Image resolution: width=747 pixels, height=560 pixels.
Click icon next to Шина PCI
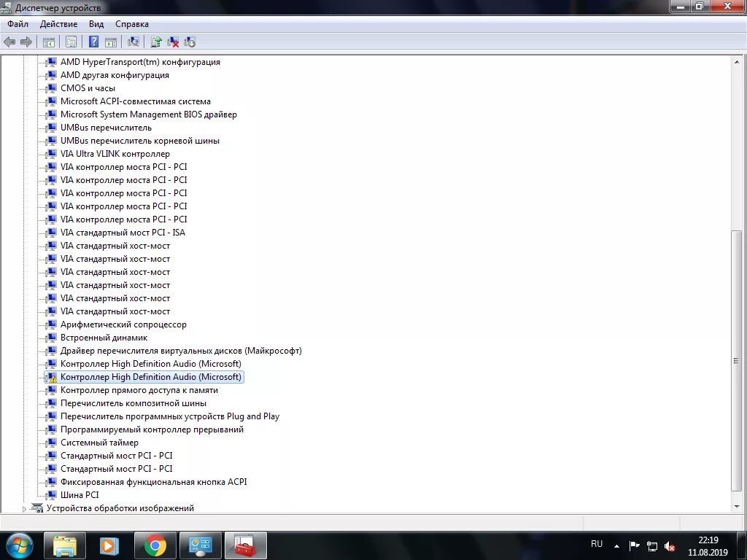coord(51,495)
